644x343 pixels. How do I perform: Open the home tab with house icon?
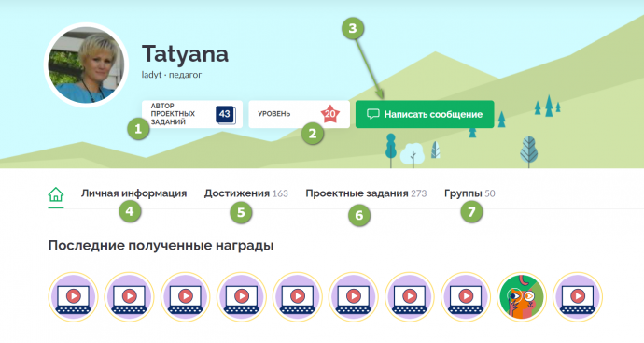pos(56,194)
